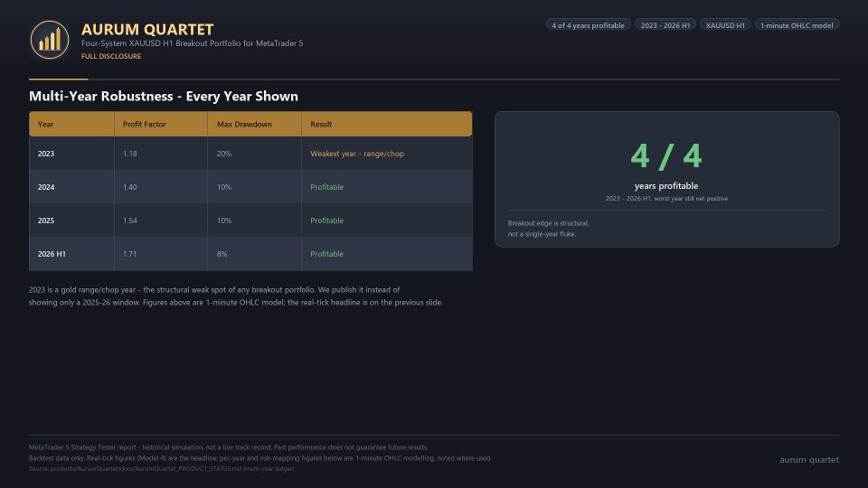Select the AURUM QUARTET title

coord(147,29)
